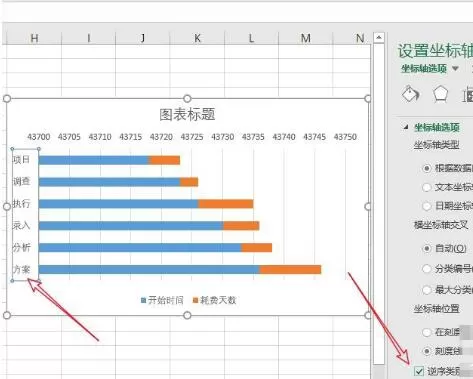Click the '调查' category axis label
This screenshot has width=473, height=379.
click(21, 182)
